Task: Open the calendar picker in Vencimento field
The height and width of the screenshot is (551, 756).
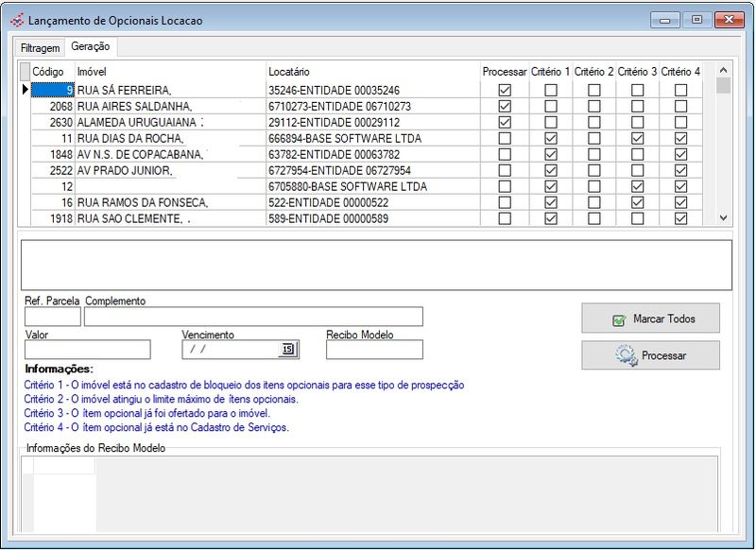Action: point(288,350)
